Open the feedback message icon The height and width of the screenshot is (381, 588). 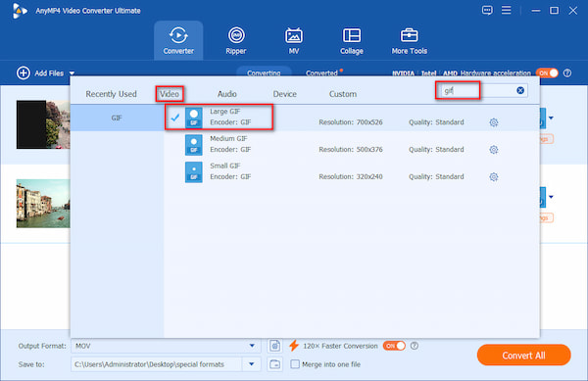point(487,10)
